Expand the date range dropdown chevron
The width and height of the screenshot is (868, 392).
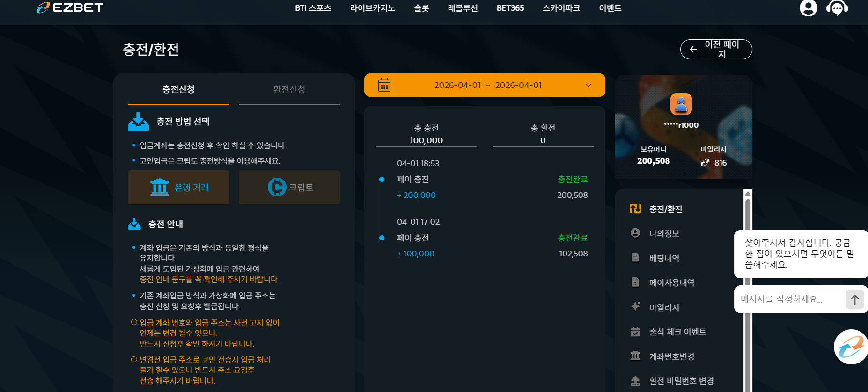[x=588, y=85]
